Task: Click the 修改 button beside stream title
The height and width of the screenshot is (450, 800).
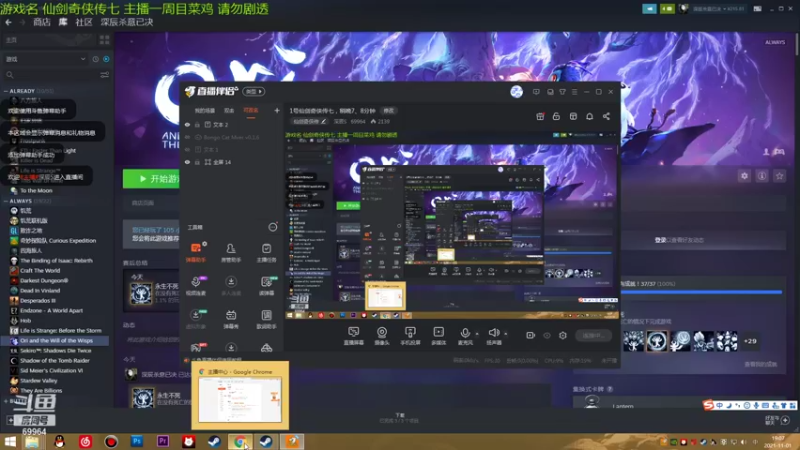Action: tap(389, 111)
